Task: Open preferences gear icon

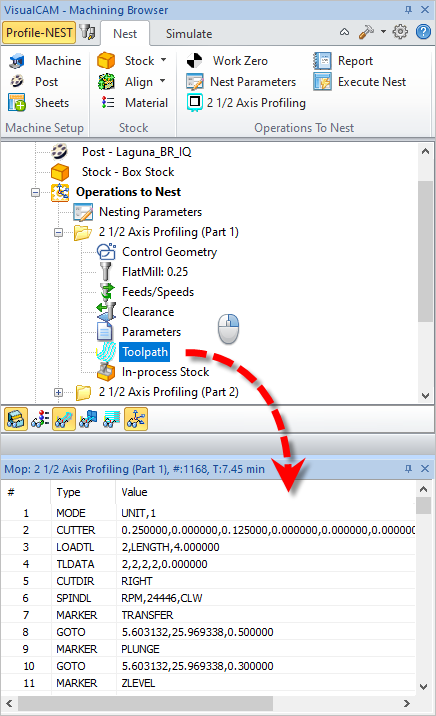Action: 400,32
